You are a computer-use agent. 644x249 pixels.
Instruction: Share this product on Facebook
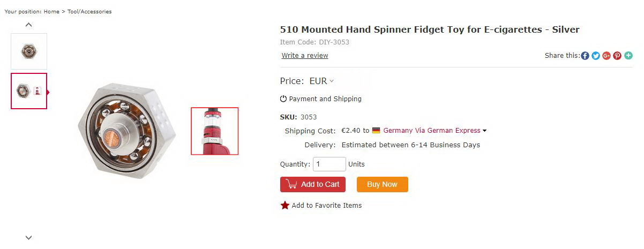[585, 56]
